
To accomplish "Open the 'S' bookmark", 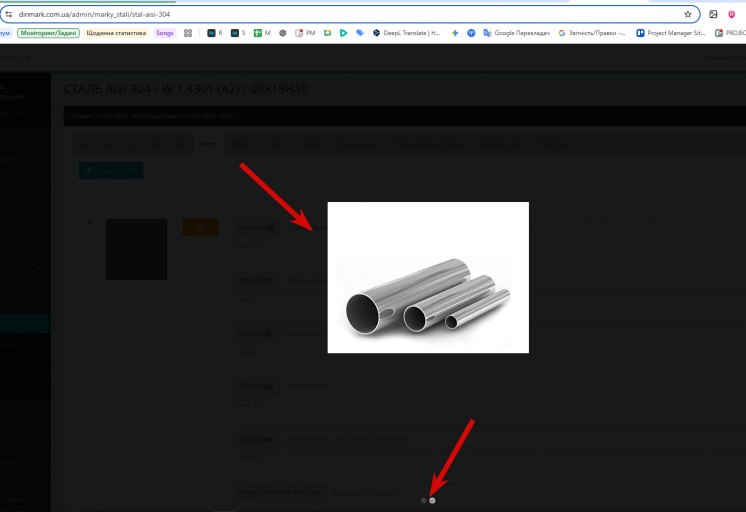I will (x=238, y=33).
